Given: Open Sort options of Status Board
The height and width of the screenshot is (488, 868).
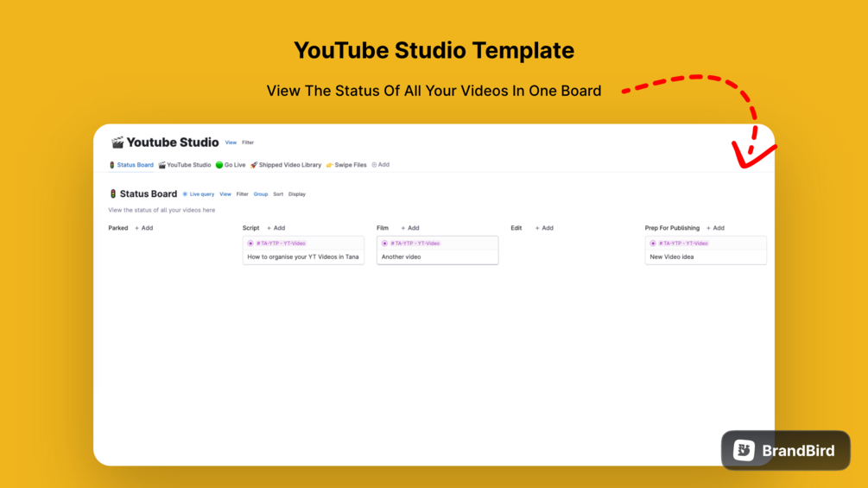Looking at the screenshot, I should point(278,194).
